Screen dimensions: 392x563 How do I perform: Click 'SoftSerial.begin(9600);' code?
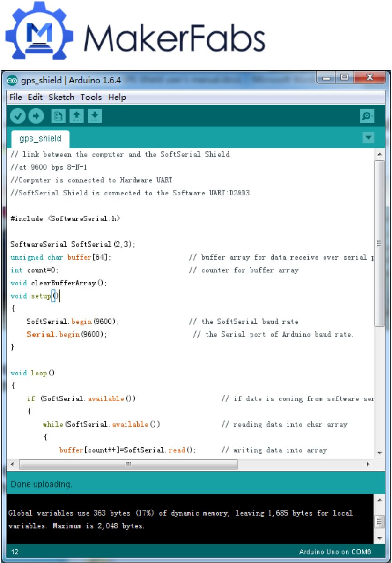pyautogui.click(x=73, y=322)
